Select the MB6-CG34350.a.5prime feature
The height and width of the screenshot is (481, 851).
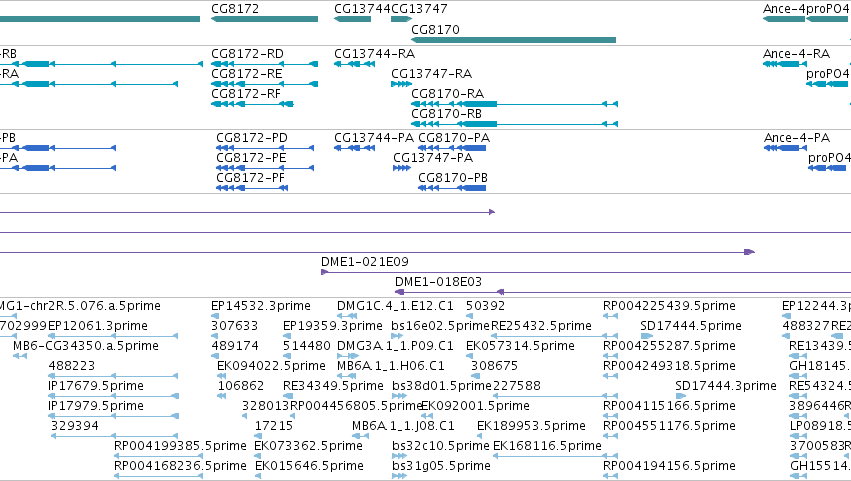click(20, 356)
